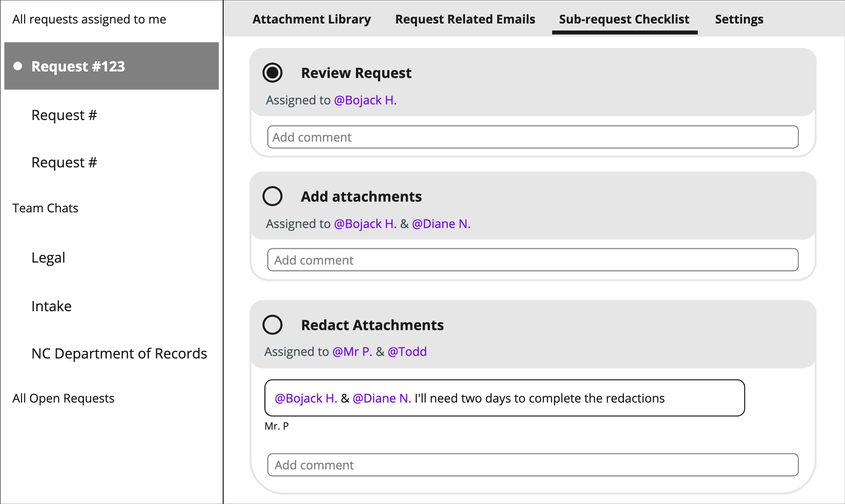The height and width of the screenshot is (504, 845).
Task: Open the Attachment Library tab
Action: (x=311, y=19)
